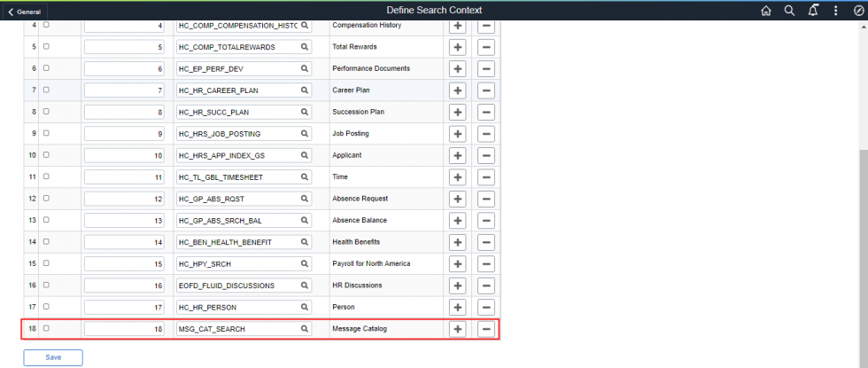Open global search magnifier in header
Screen dimensions: 868x368
pos(789,11)
